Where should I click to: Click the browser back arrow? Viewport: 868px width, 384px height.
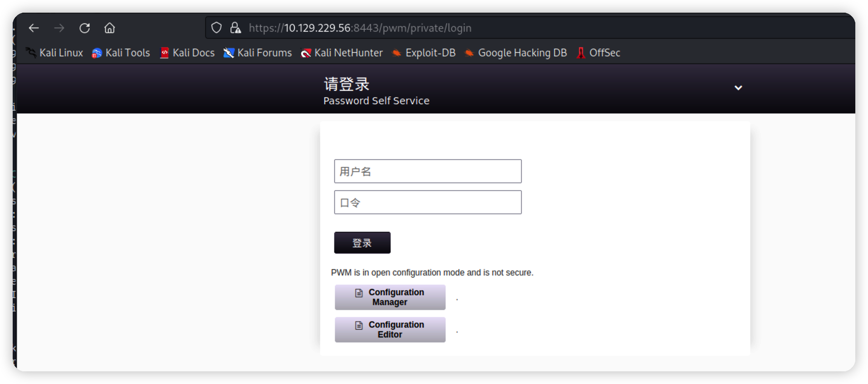click(x=34, y=28)
